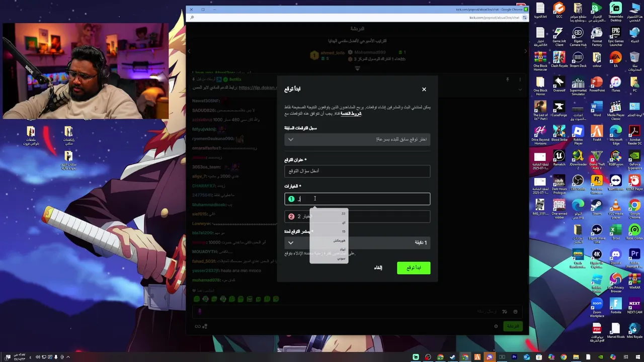This screenshot has width=644, height=362.
Task: Open Grand Theft Auto V shortcut
Action: pos(597,160)
